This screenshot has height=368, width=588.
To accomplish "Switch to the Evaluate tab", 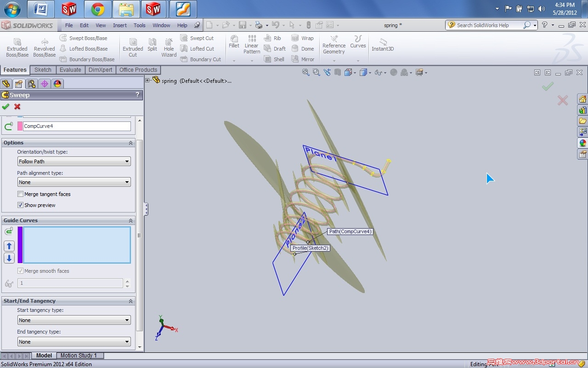I will 70,70.
